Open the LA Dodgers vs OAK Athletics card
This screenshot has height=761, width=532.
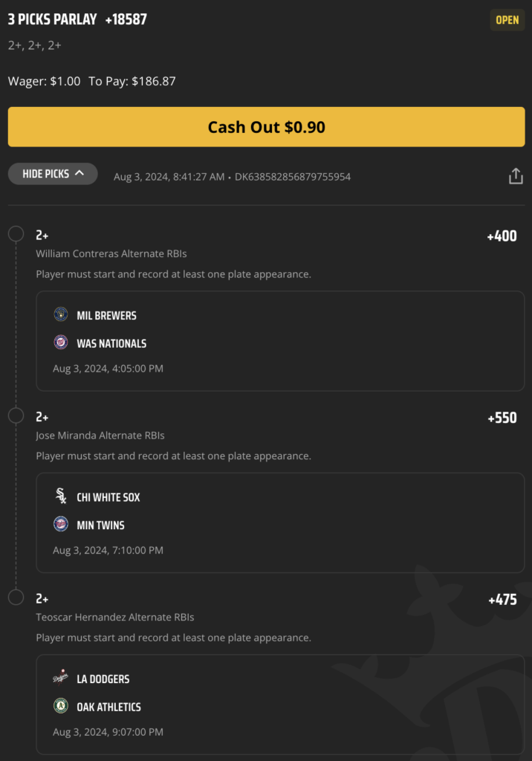(280, 705)
